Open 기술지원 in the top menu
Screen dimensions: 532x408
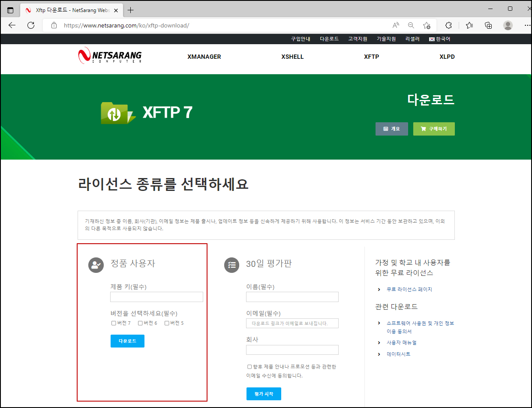tap(386, 39)
